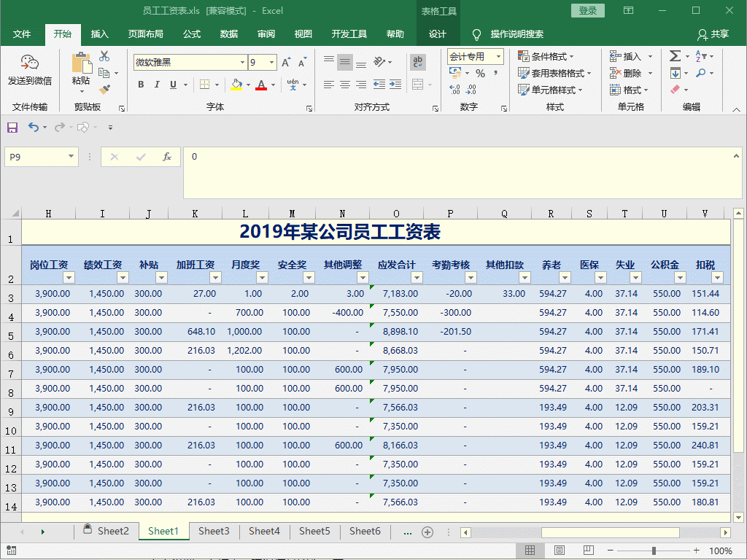747x560 pixels.
Task: Toggle middle vertical alignment
Action: [x=345, y=62]
